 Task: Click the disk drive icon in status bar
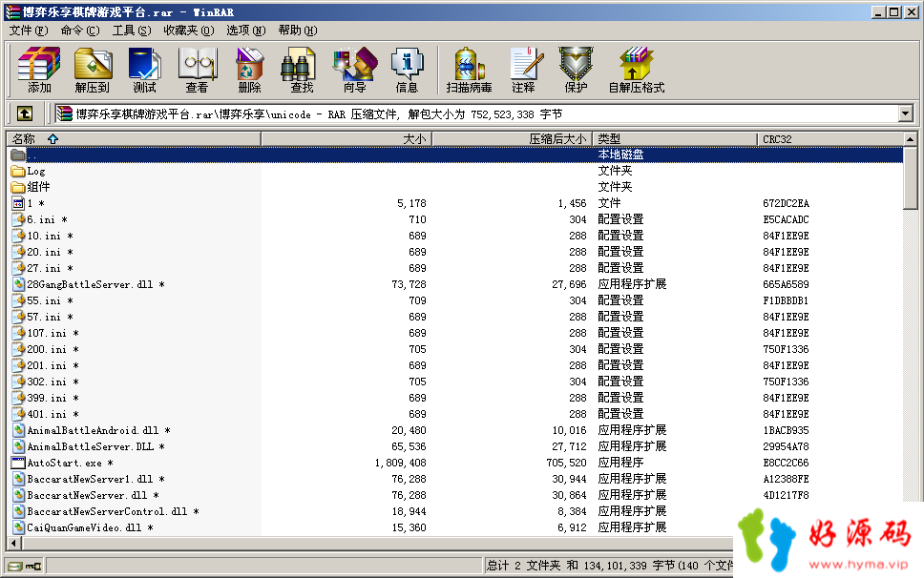[x=16, y=567]
